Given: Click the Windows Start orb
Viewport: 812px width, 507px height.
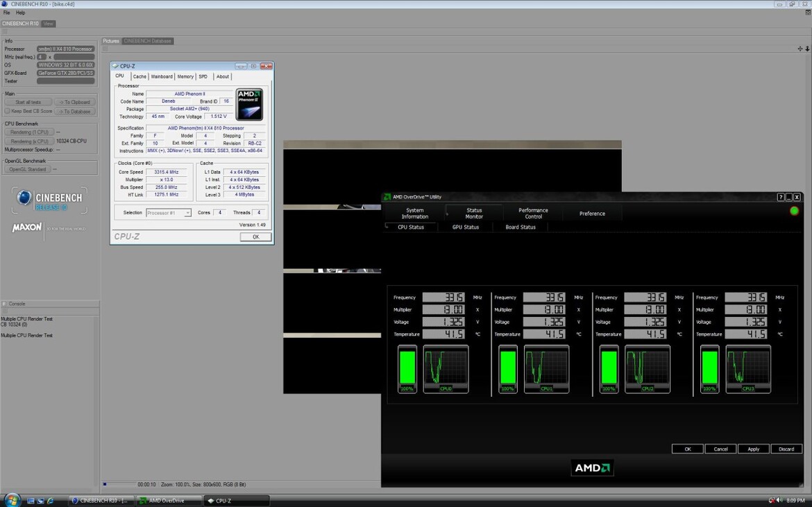Looking at the screenshot, I should coord(11,500).
